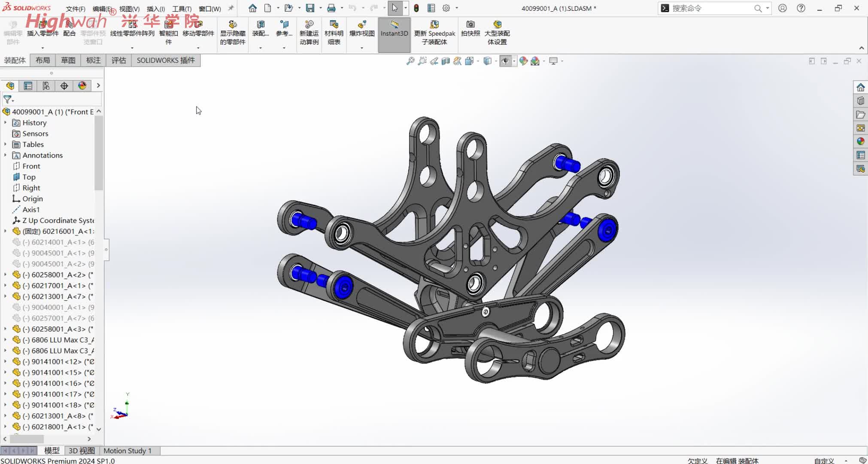The height and width of the screenshot is (464, 868).
Task: Toggle the Instant3D button
Action: (x=394, y=28)
